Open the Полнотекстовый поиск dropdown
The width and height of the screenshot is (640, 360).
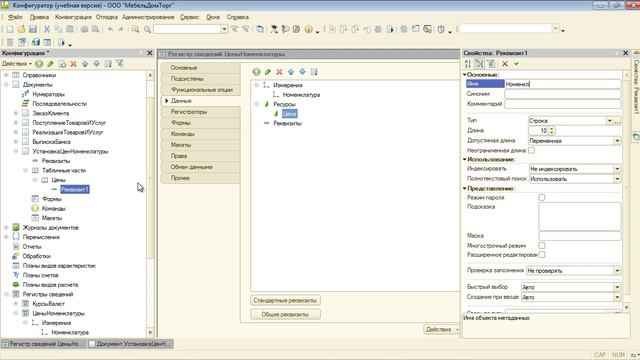pyautogui.click(x=617, y=179)
